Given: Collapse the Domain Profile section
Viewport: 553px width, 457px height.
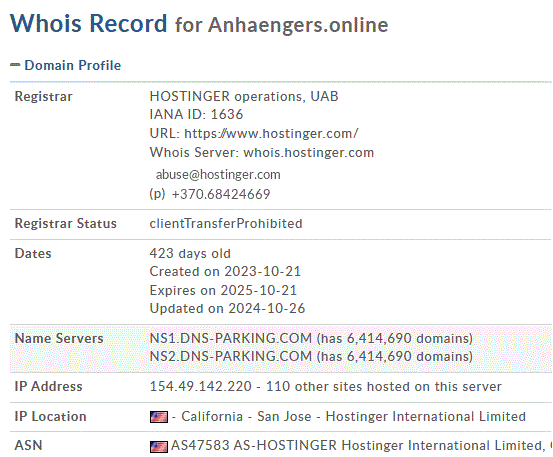Looking at the screenshot, I should pos(15,65).
